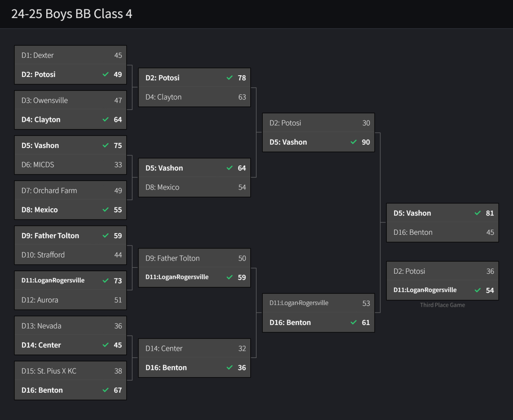The image size is (513, 420).
Task: Click the checkmark next to Vashon's 90 score
Action: [353, 142]
